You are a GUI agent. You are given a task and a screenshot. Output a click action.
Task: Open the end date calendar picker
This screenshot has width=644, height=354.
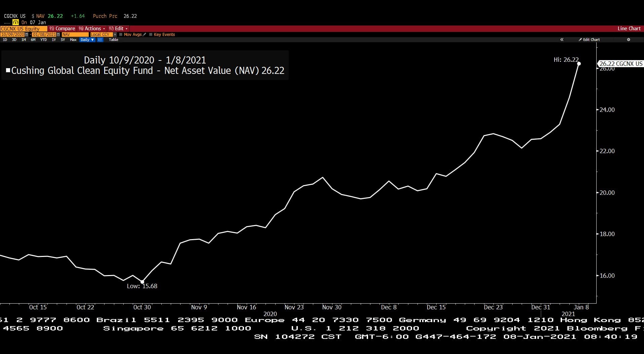[58, 35]
